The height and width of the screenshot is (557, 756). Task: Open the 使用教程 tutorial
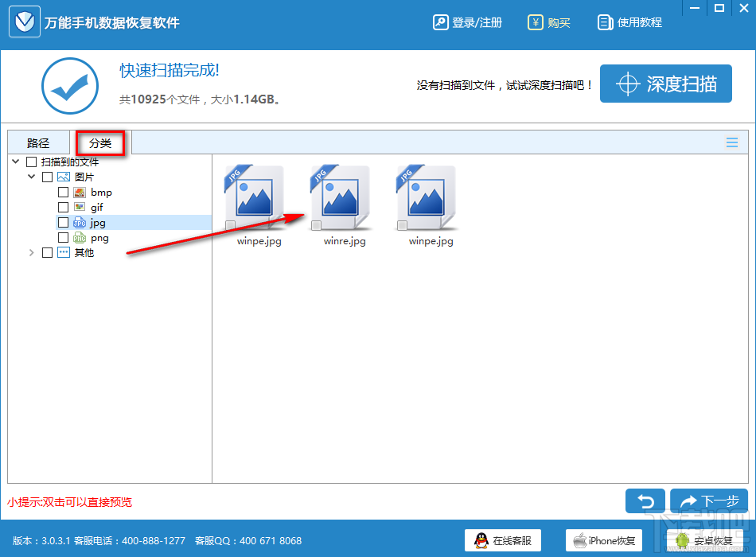632,22
